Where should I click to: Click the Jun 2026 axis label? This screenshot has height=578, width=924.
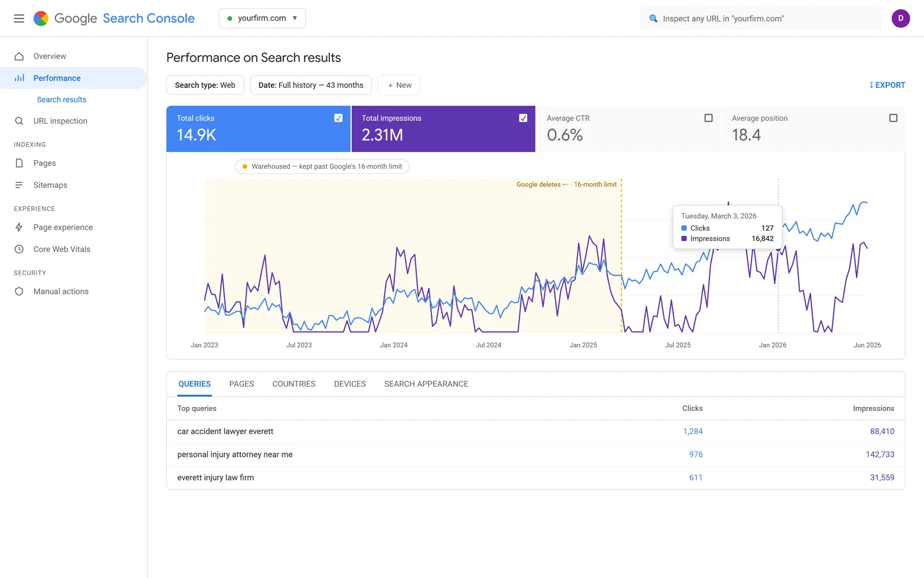(867, 345)
